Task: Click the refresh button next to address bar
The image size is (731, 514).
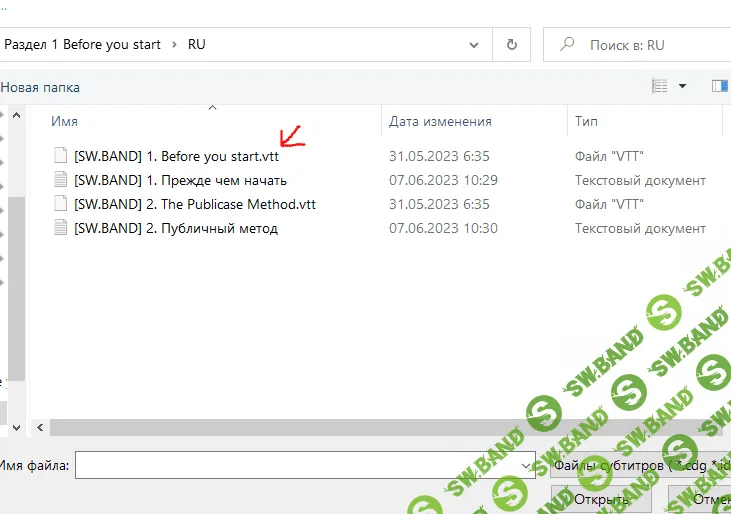Action: (512, 45)
